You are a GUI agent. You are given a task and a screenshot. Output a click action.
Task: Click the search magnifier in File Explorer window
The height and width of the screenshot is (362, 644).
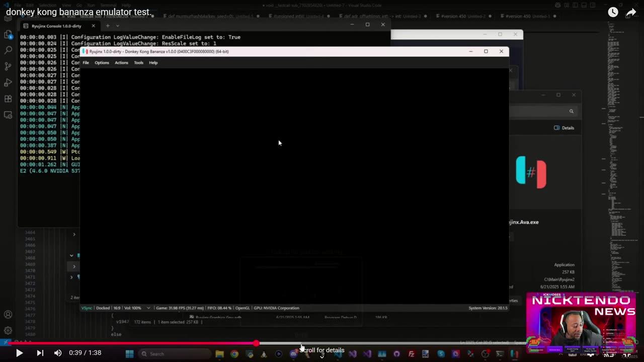(x=571, y=111)
